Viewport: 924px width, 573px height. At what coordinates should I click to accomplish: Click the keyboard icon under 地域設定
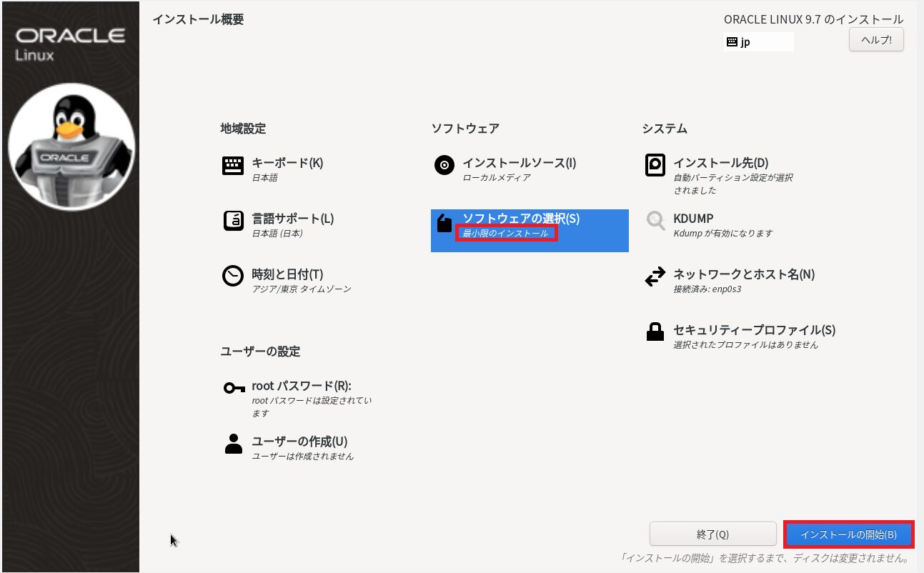233,166
